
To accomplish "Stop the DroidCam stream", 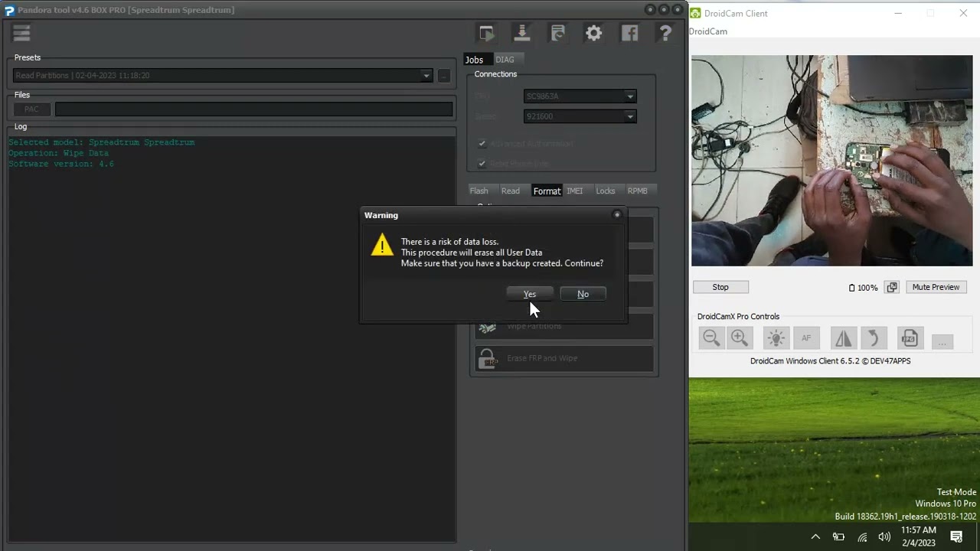I will coord(720,287).
